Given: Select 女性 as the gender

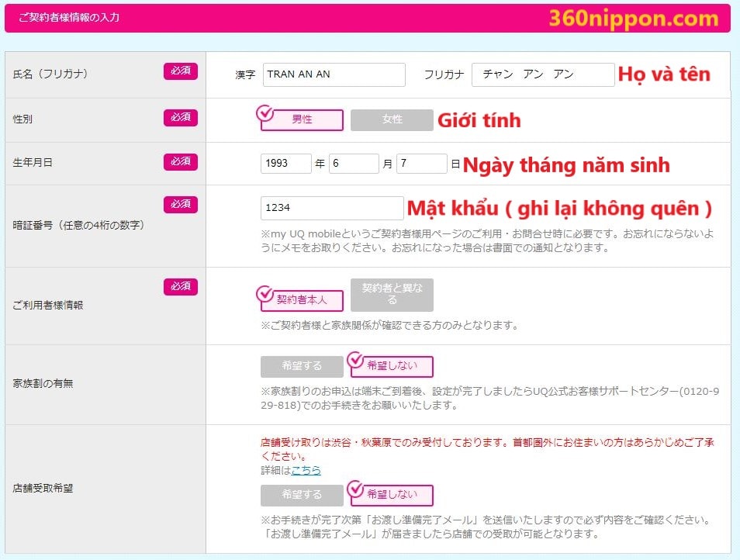Looking at the screenshot, I should [x=392, y=120].
